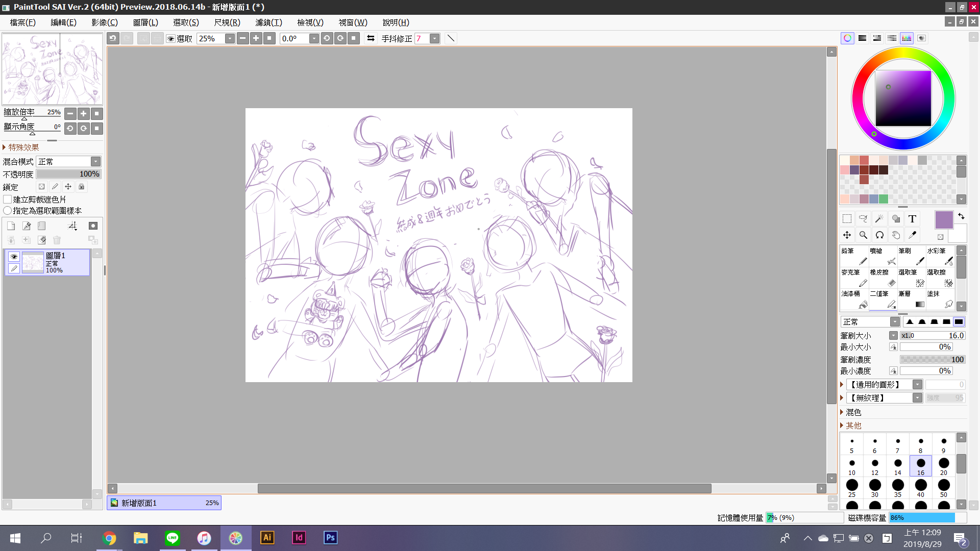The width and height of the screenshot is (980, 551).
Task: Open the 編輯(E) menu
Action: click(63, 22)
